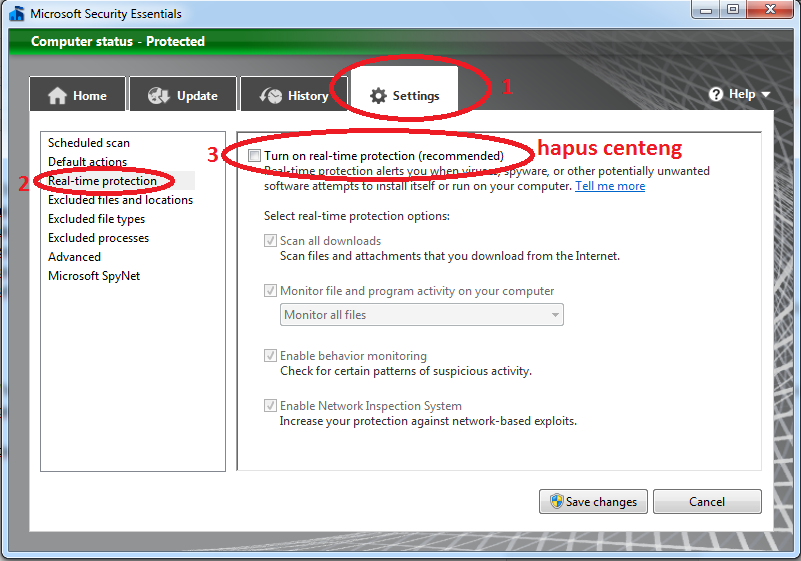Screen dimensions: 801x561
Task: Switch to the Update tab
Action: pyautogui.click(x=183, y=94)
